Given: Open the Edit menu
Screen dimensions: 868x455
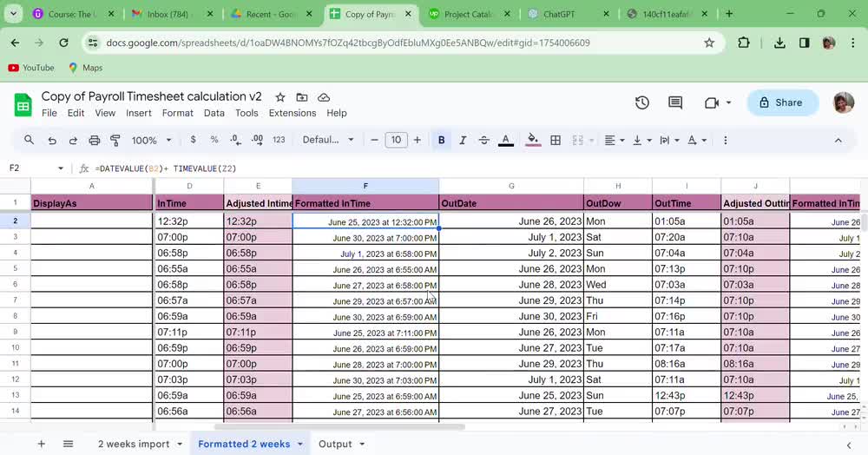Looking at the screenshot, I should tap(76, 113).
